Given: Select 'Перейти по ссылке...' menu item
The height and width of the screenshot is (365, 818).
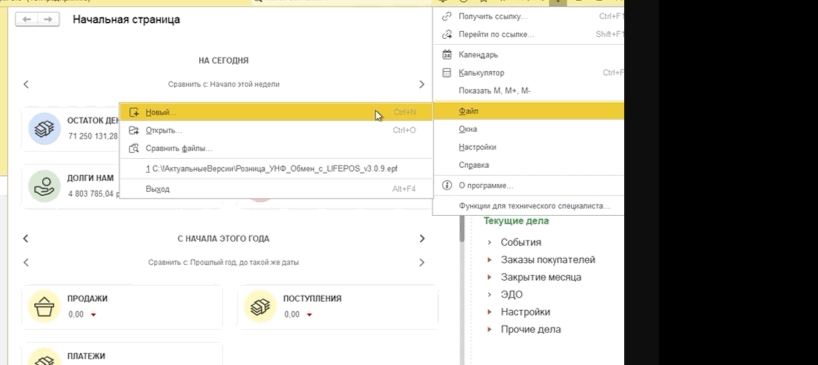Looking at the screenshot, I should (x=529, y=34).
